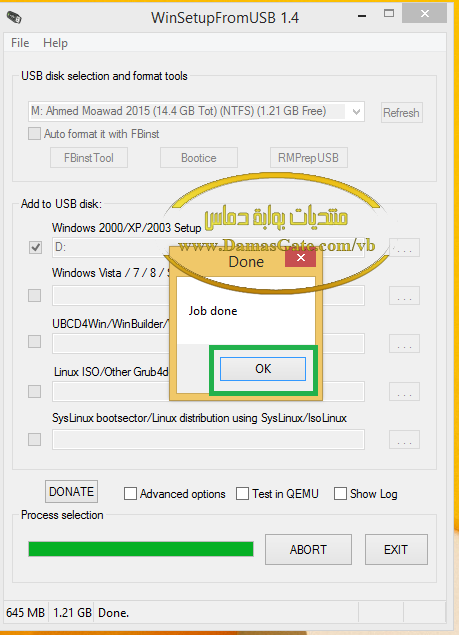Open the Help menu
459x635 pixels.
[56, 43]
